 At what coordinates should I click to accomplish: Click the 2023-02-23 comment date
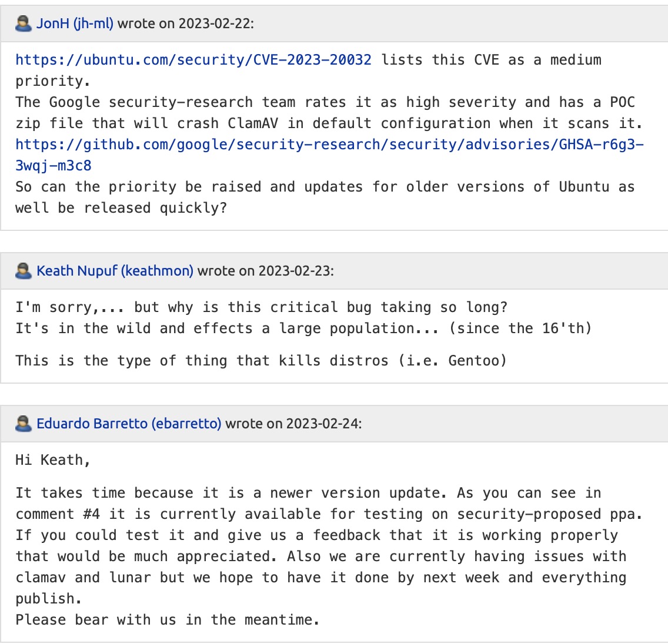(x=295, y=271)
